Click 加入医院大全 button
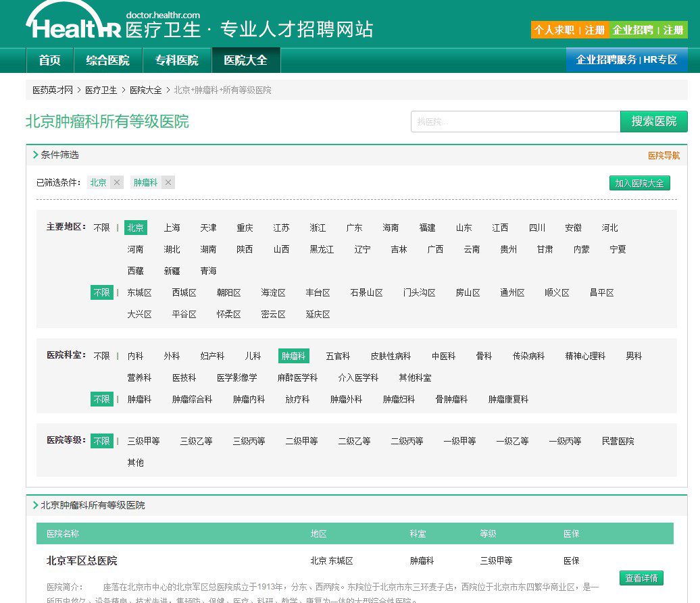Screen dimensions: 700x603 click(640, 183)
